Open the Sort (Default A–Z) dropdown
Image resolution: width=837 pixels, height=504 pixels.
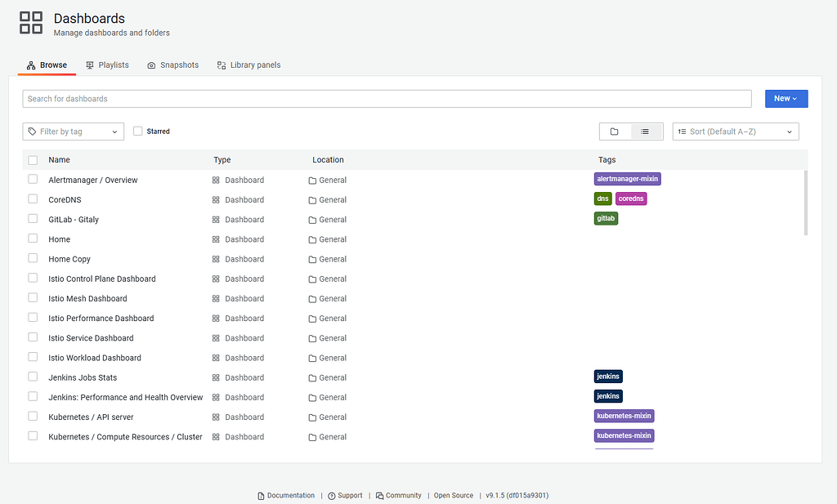(736, 132)
